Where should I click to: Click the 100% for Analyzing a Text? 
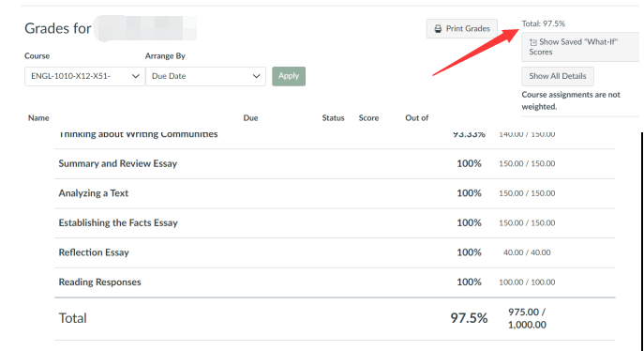[x=469, y=193]
